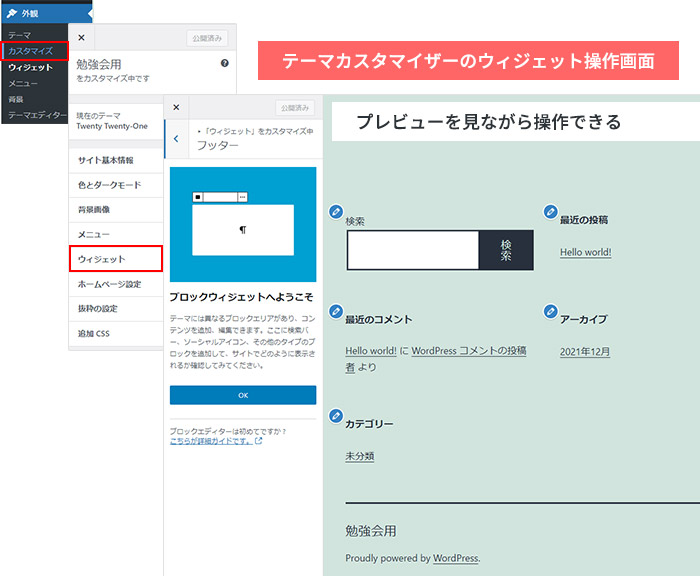Image resolution: width=700 pixels, height=576 pixels.
Task: Open Hello world! under 最近の投稿
Action: click(586, 252)
